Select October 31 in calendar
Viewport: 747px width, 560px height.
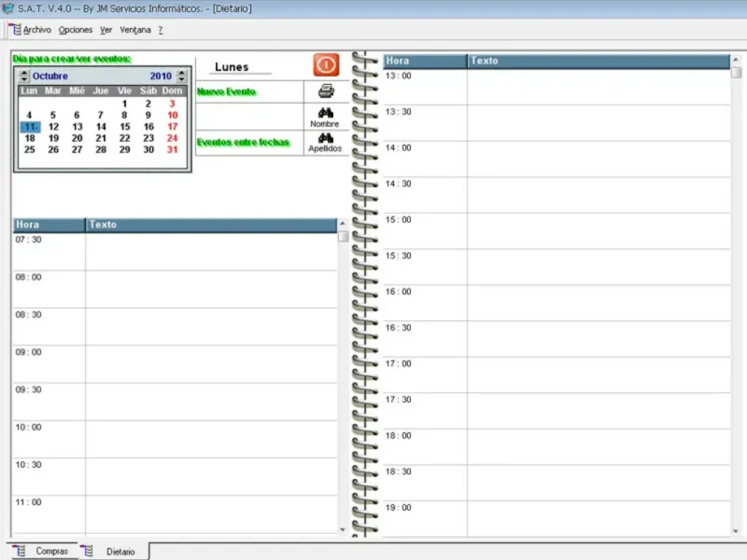(x=172, y=149)
